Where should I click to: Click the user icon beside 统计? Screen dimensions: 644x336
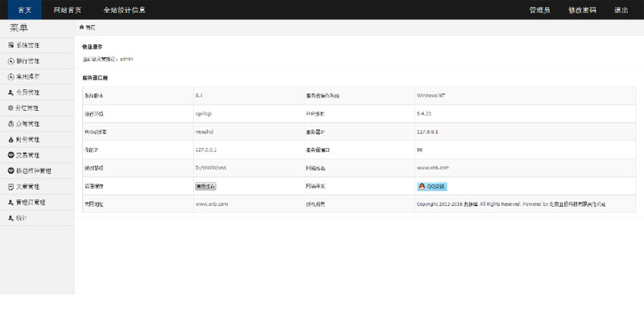pos(10,218)
